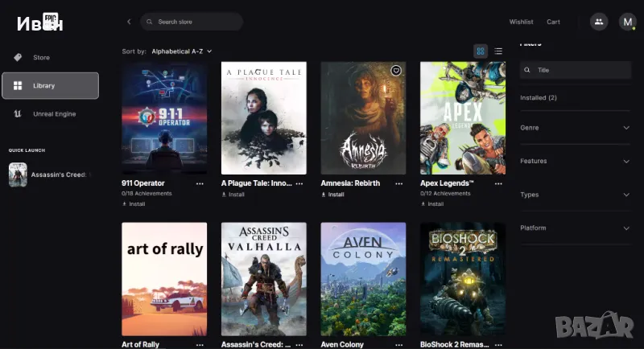Click the Epic Games logo
This screenshot has width=644, height=349.
[50, 21]
